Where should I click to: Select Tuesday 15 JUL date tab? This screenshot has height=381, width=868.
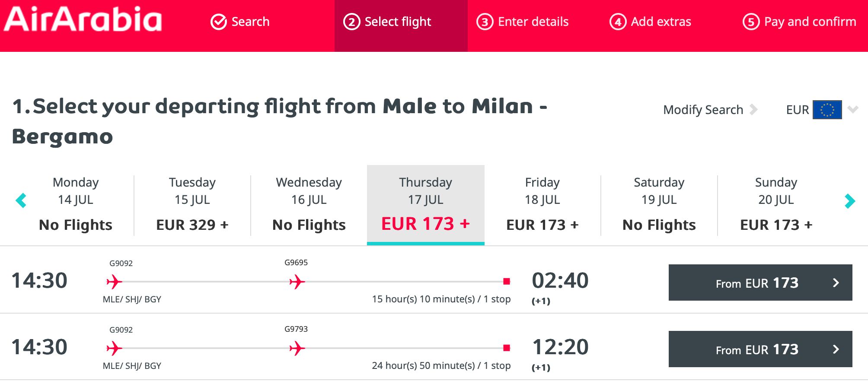tap(192, 204)
